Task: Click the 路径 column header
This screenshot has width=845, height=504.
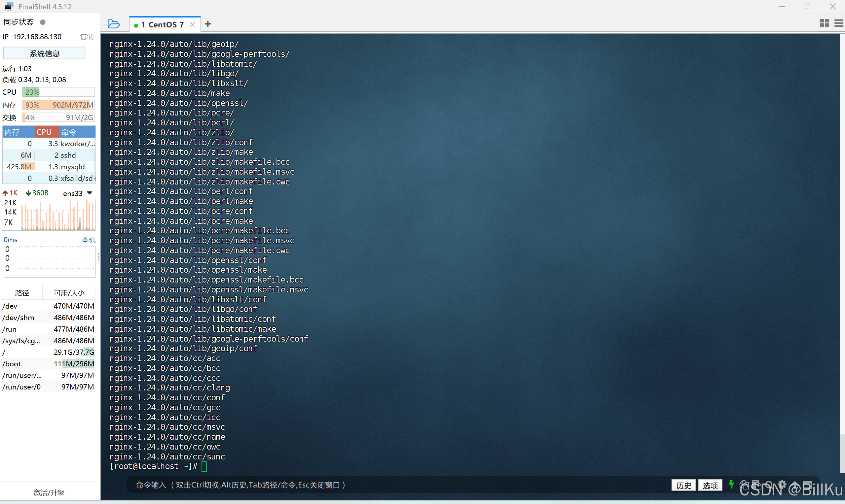Action: pyautogui.click(x=22, y=293)
